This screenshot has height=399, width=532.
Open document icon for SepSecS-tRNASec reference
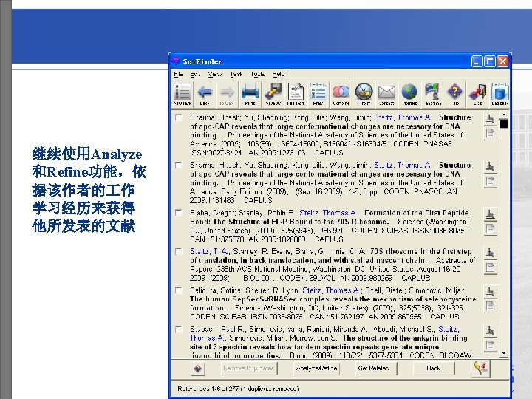[490, 307]
